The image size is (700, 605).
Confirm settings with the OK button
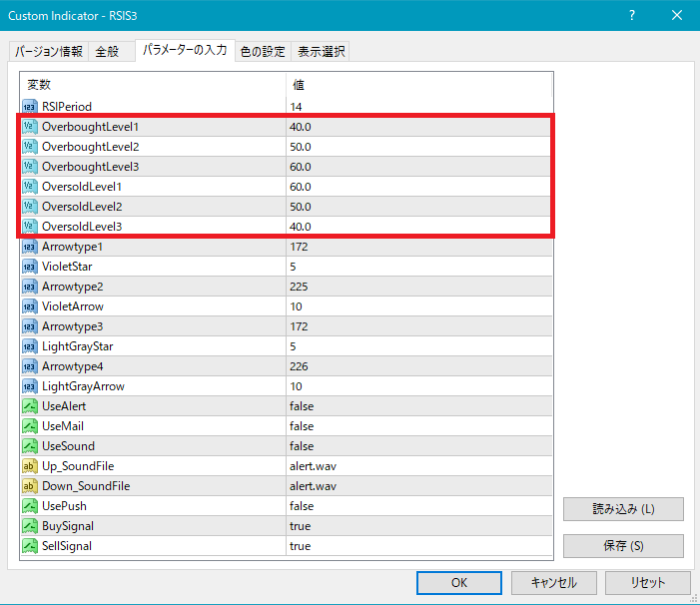click(x=459, y=583)
